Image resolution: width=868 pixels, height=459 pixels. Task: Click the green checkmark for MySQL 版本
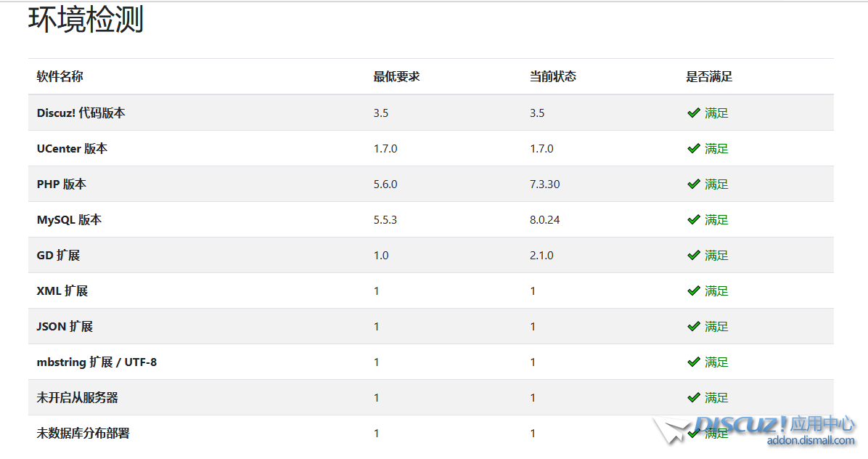pyautogui.click(x=693, y=219)
